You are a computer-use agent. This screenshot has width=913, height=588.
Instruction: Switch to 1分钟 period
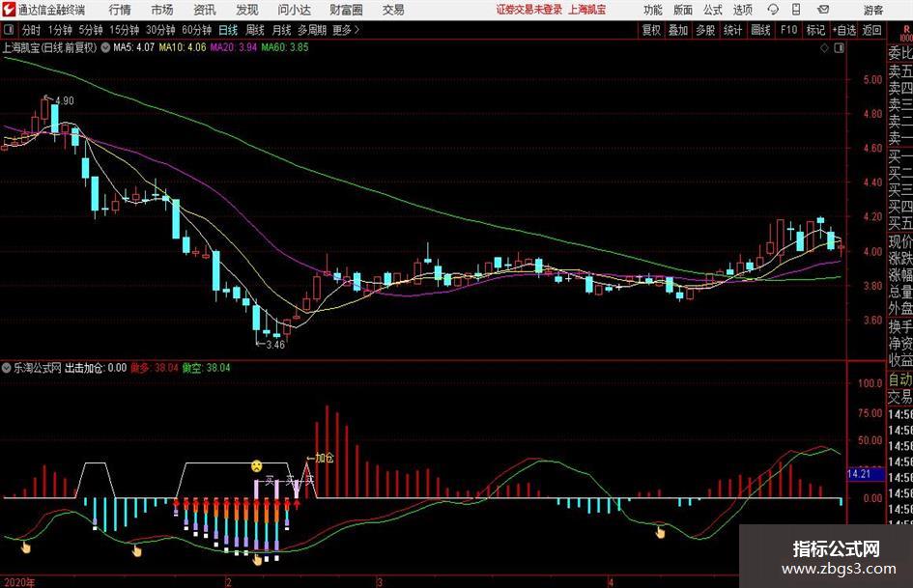(60, 30)
